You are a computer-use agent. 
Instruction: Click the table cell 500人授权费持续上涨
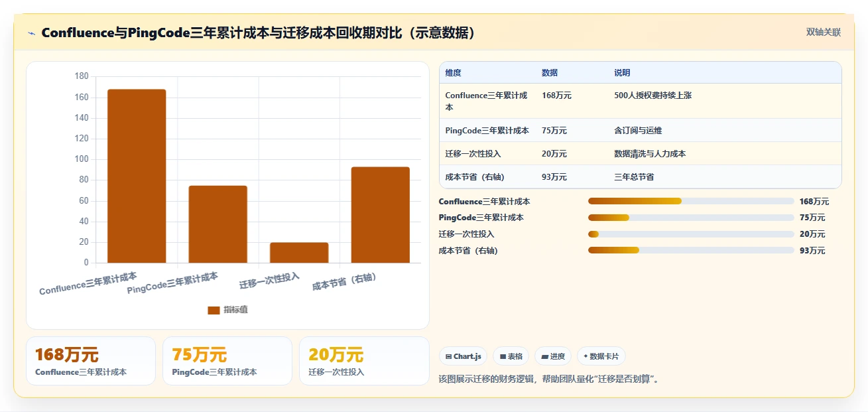click(x=725, y=101)
